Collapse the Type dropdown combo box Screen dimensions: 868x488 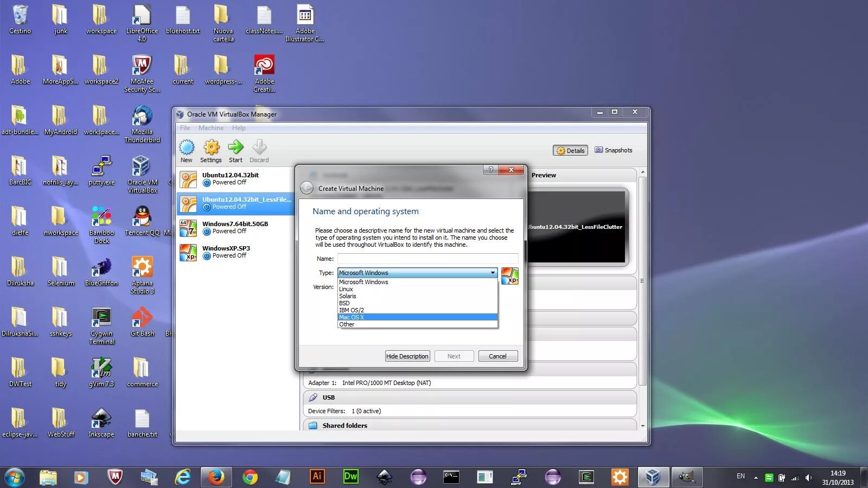point(417,273)
